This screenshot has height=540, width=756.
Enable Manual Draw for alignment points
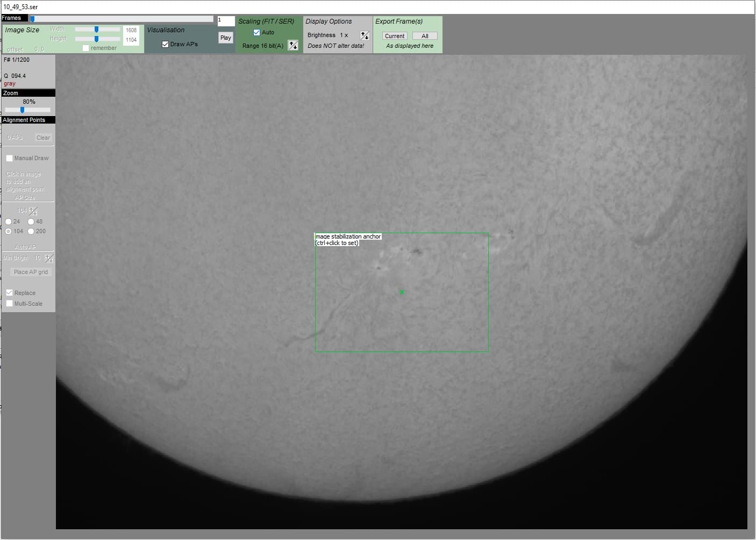[9, 157]
